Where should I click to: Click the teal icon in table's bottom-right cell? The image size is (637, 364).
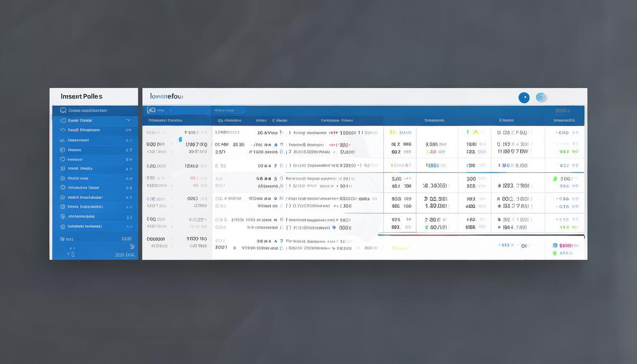pyautogui.click(x=555, y=246)
